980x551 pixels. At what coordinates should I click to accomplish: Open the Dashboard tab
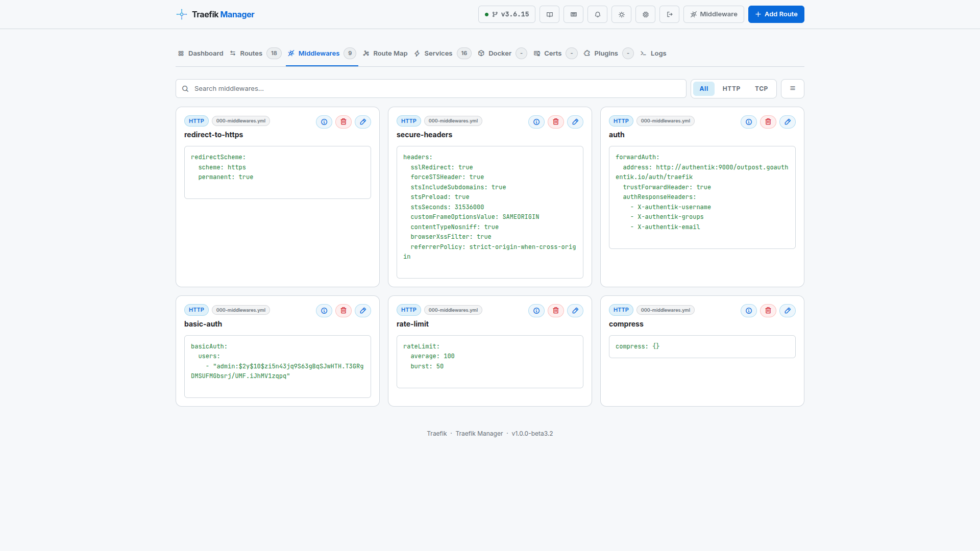point(201,54)
